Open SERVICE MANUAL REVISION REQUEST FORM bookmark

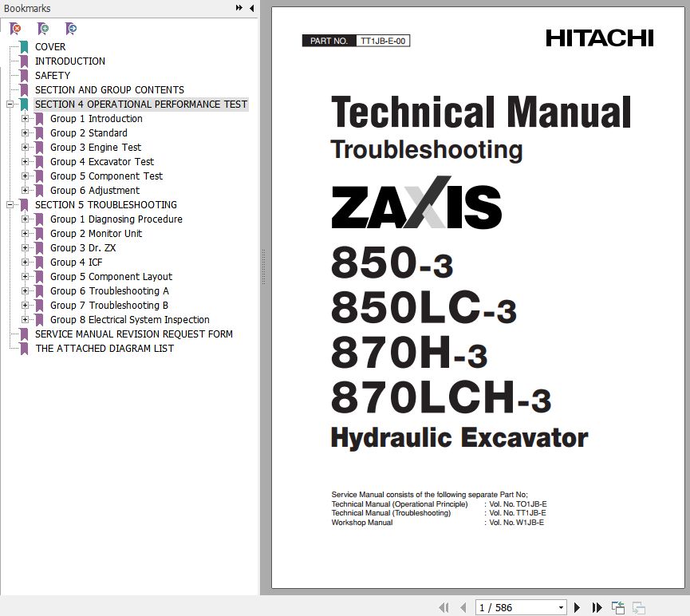[134, 334]
